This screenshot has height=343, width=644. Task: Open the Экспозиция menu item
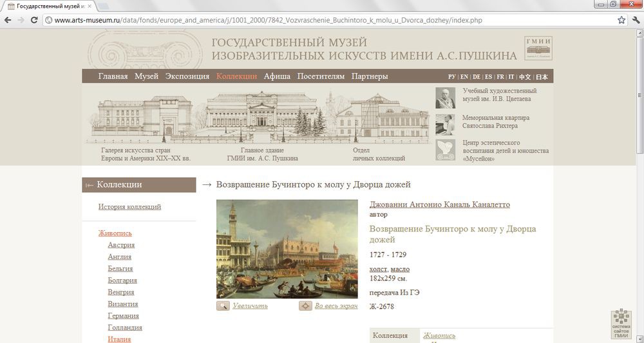(187, 76)
